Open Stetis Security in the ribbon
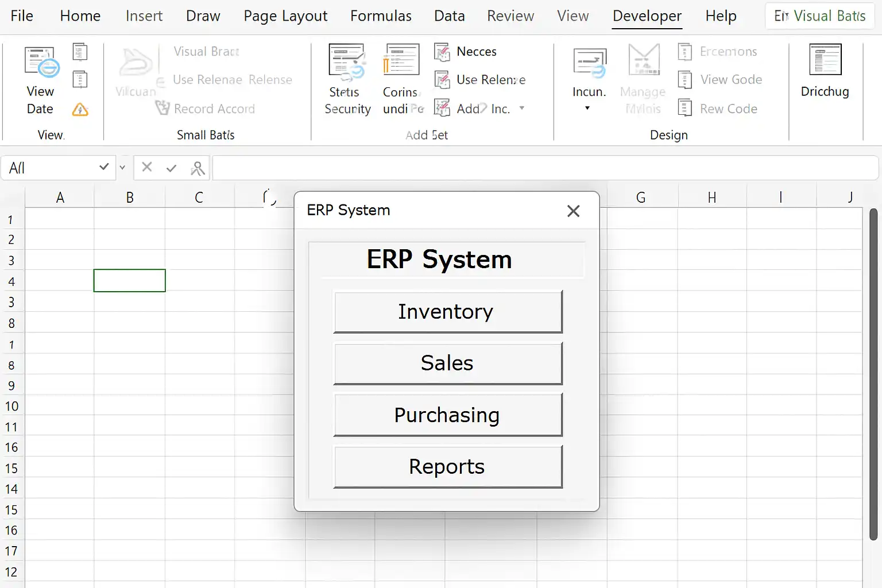The image size is (882, 588). pos(347,63)
